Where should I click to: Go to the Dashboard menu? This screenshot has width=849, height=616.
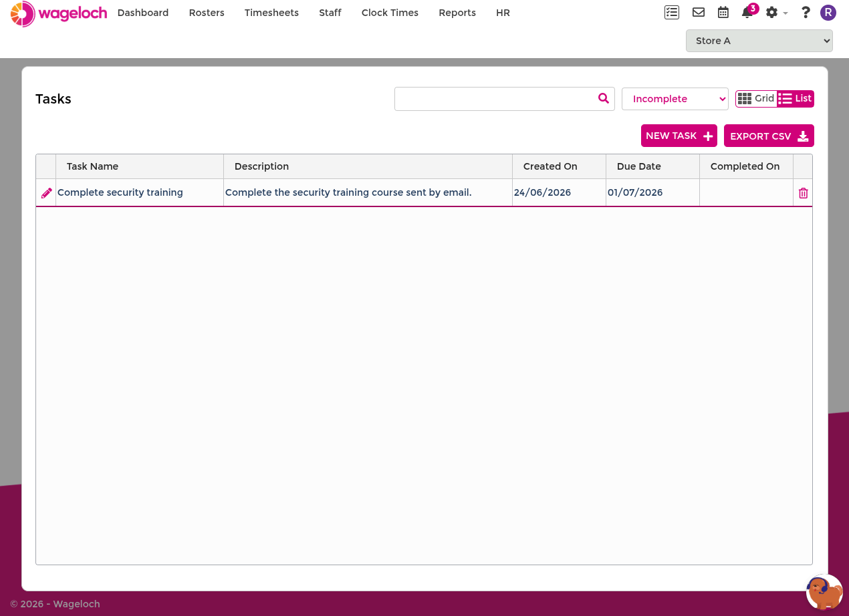pos(143,13)
